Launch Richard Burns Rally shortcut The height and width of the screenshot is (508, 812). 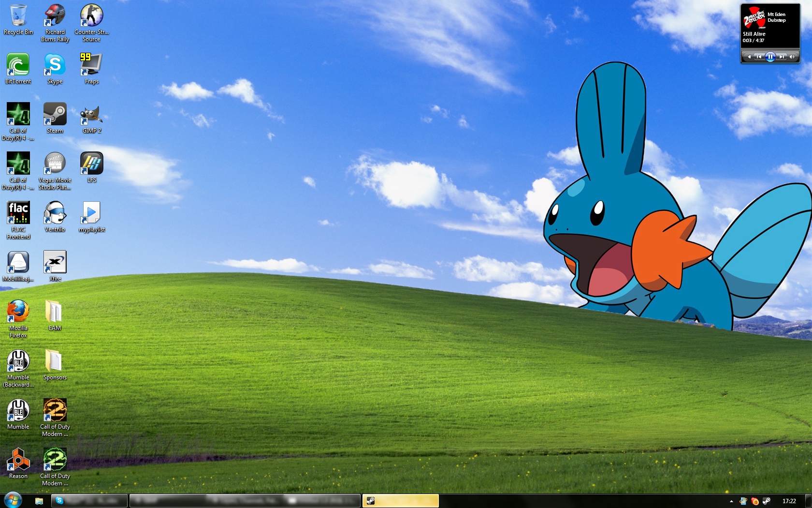[55, 23]
